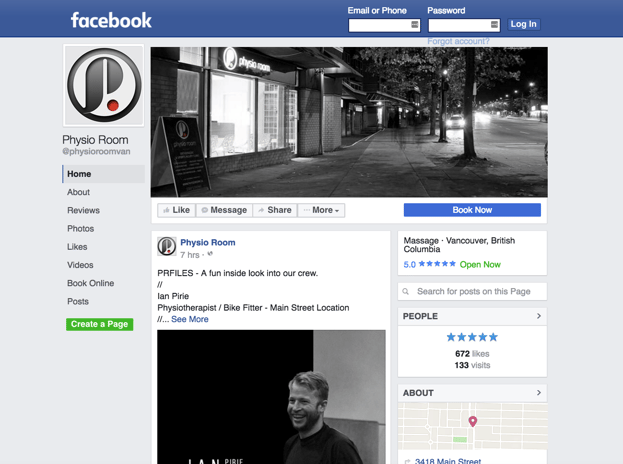Expand post text with See More
Viewport: 623px width, 464px height.
point(190,319)
